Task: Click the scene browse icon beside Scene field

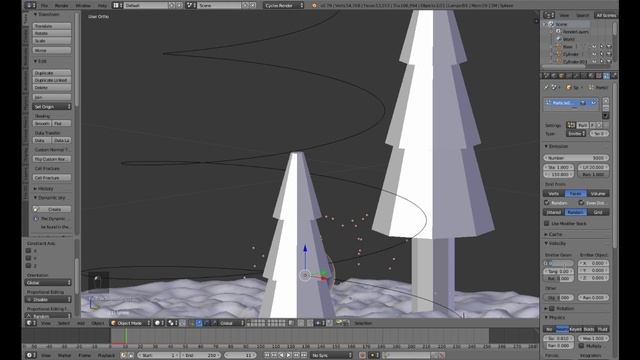Action: 190,5
